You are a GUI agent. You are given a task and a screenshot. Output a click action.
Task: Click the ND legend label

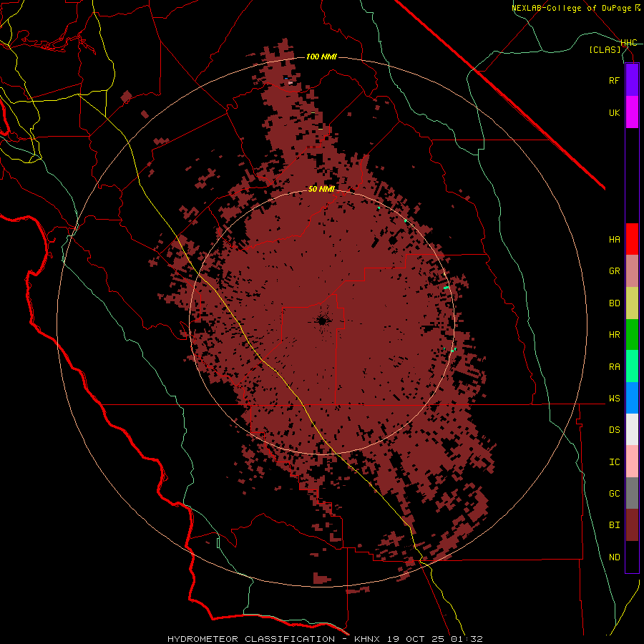[615, 557]
